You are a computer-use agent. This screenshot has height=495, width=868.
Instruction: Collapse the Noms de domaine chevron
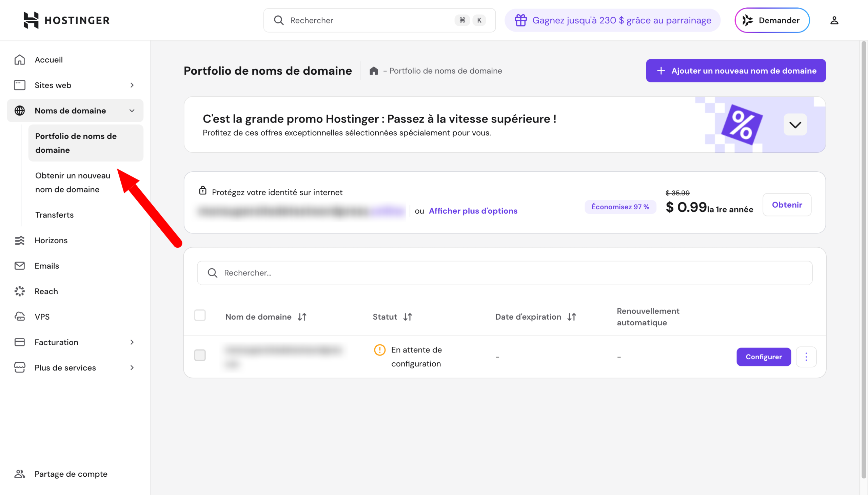(132, 111)
